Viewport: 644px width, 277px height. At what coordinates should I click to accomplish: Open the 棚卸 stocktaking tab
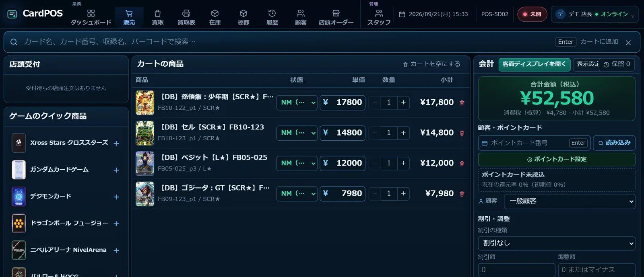pyautogui.click(x=244, y=17)
